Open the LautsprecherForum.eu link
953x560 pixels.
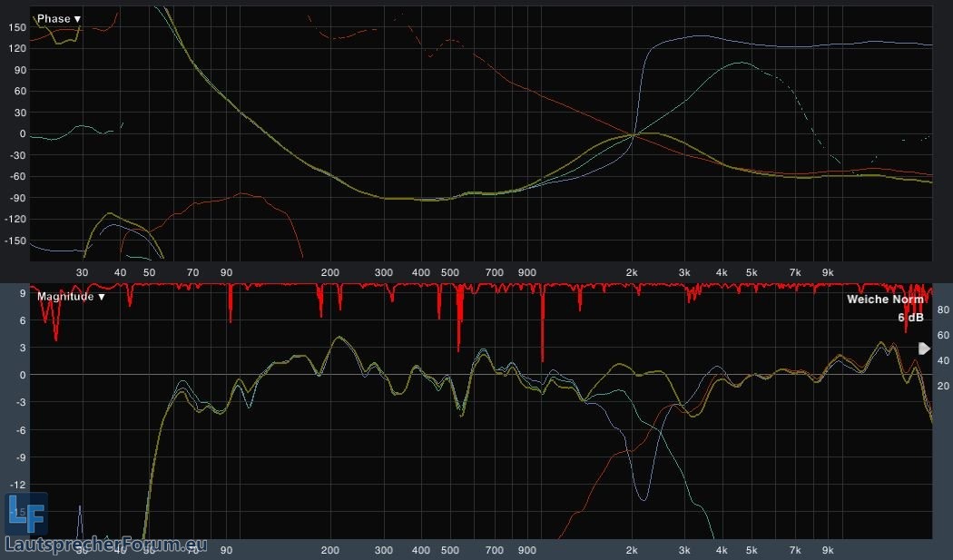coord(105,545)
